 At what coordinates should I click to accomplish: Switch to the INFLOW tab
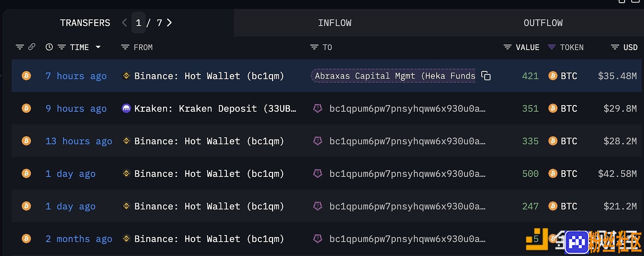tap(335, 23)
